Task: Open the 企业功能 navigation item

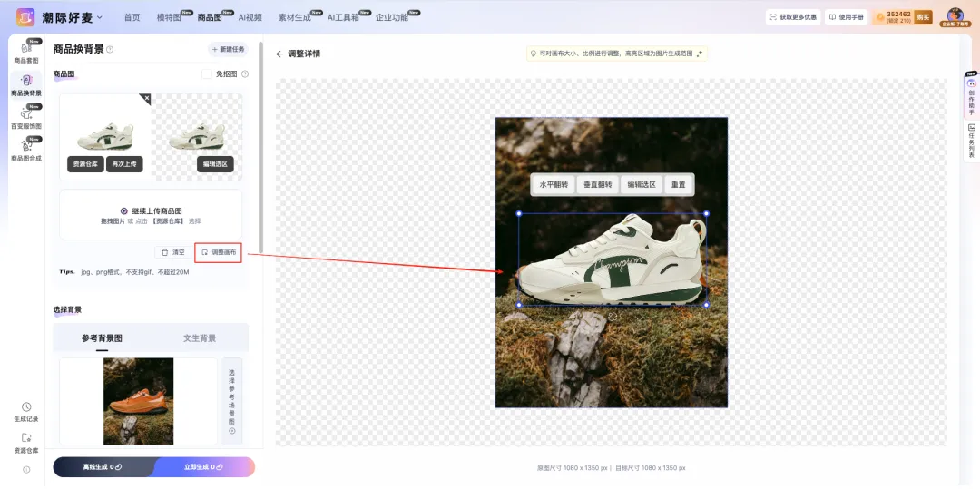Action: tap(392, 17)
